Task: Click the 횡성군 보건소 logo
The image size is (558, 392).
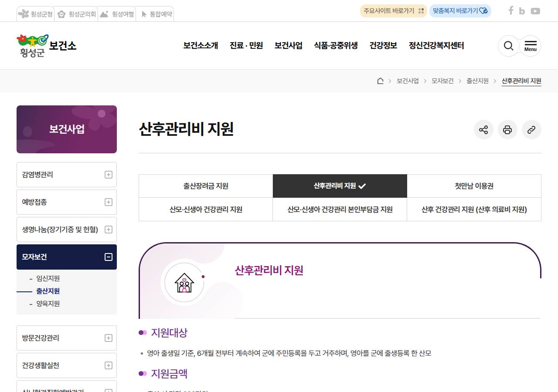Action: pyautogui.click(x=47, y=46)
